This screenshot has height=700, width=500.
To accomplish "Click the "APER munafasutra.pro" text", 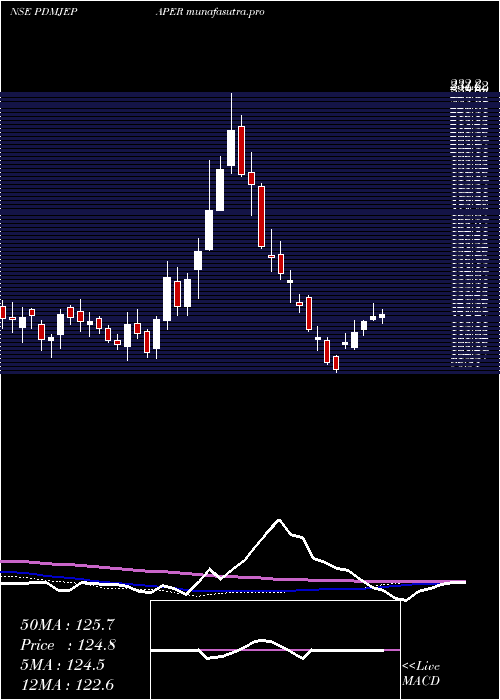I will [x=209, y=12].
